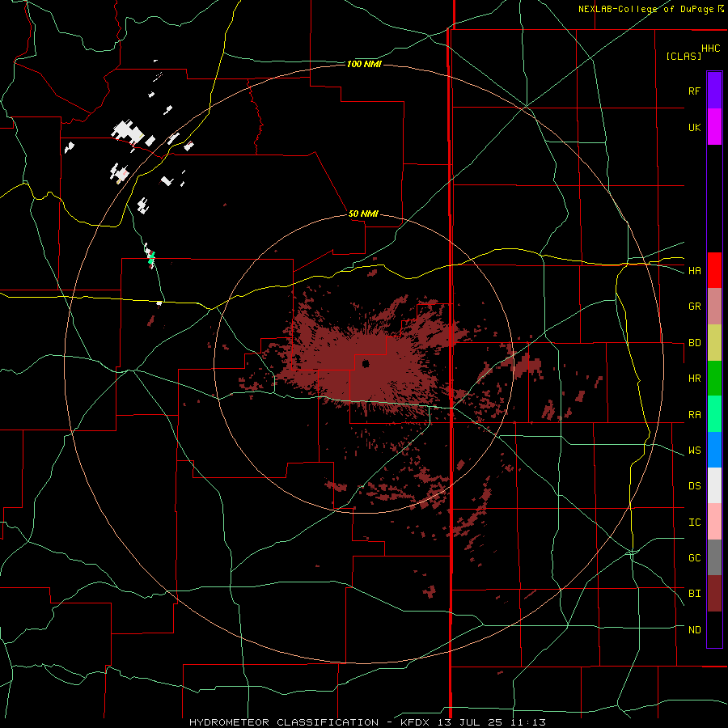Click the HA red legend swatch
Image resolution: width=728 pixels, height=728 pixels.
pos(714,270)
